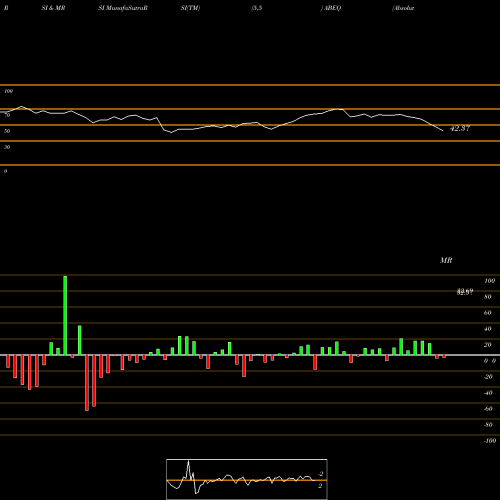Click the -100 label on MR axis
This screenshot has height=500, width=500.
coord(490,441)
